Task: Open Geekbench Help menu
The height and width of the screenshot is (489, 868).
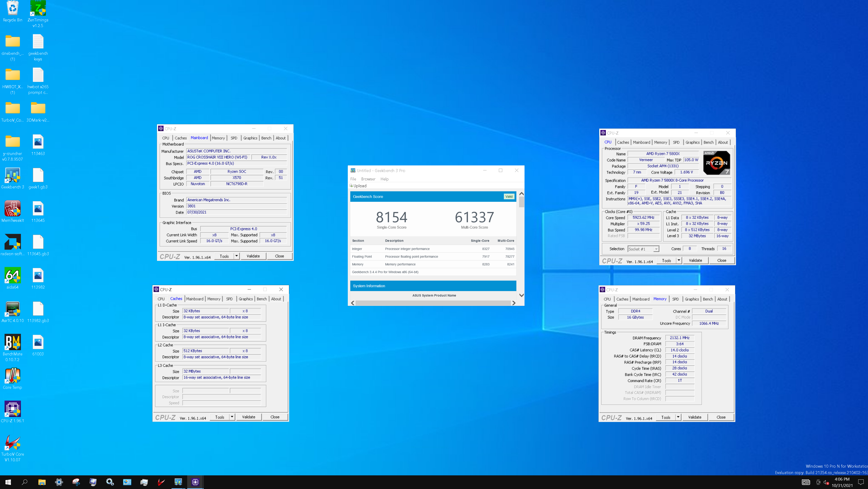Action: click(384, 179)
